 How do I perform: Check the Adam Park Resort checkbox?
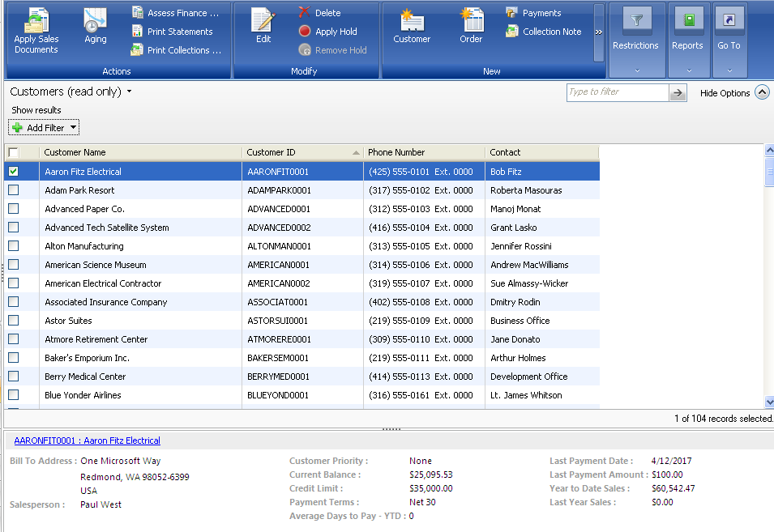coord(13,189)
